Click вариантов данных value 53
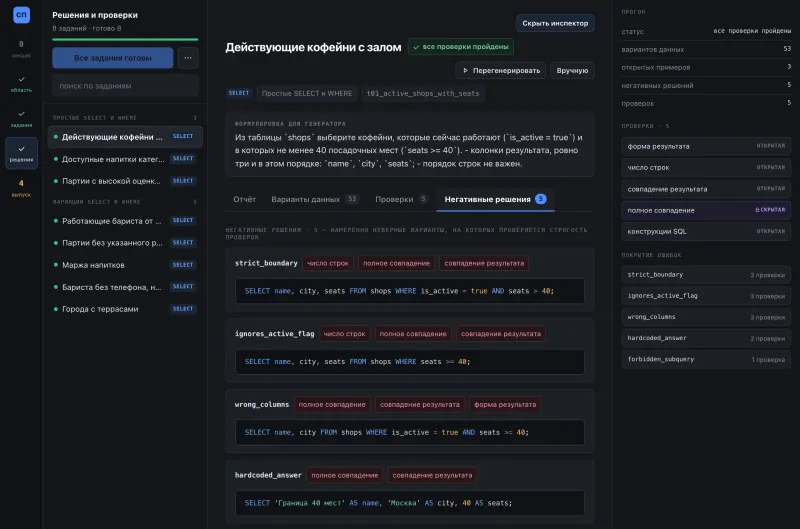The image size is (800, 529). pyautogui.click(x=787, y=49)
